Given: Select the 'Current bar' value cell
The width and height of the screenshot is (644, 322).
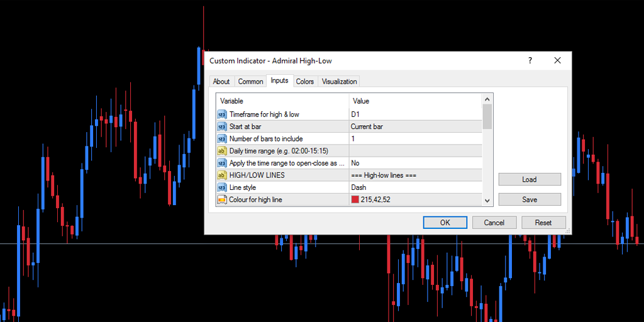Looking at the screenshot, I should pos(416,126).
